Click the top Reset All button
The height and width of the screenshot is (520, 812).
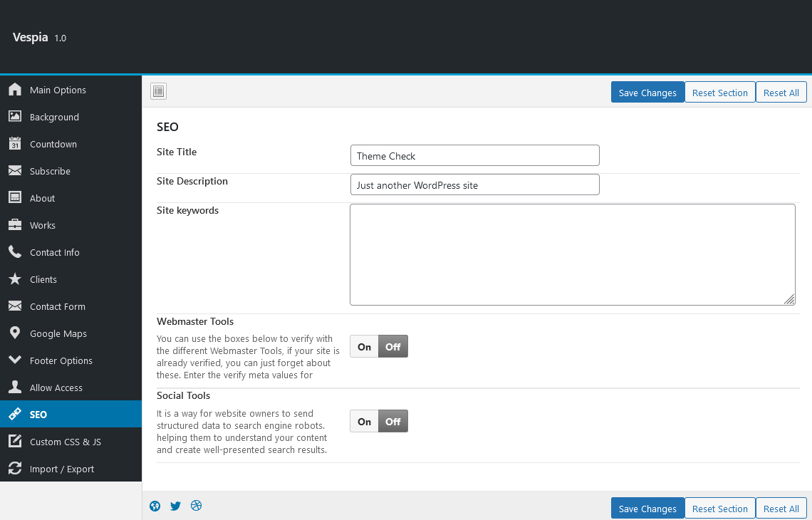click(781, 93)
